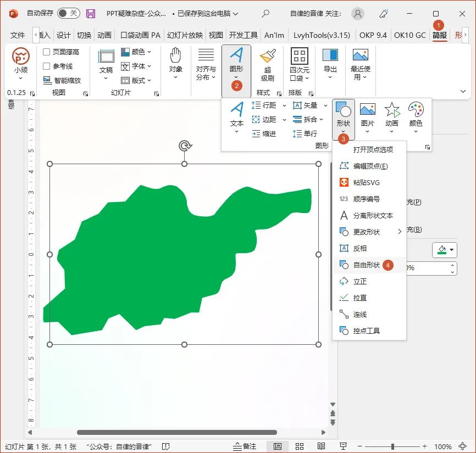Select 自由形状 freeform shape menu item

(x=369, y=265)
